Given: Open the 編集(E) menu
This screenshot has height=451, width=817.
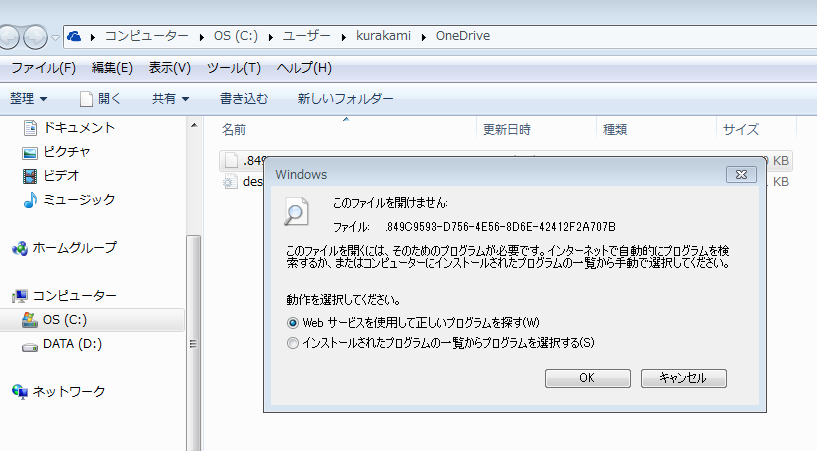Looking at the screenshot, I should [112, 68].
